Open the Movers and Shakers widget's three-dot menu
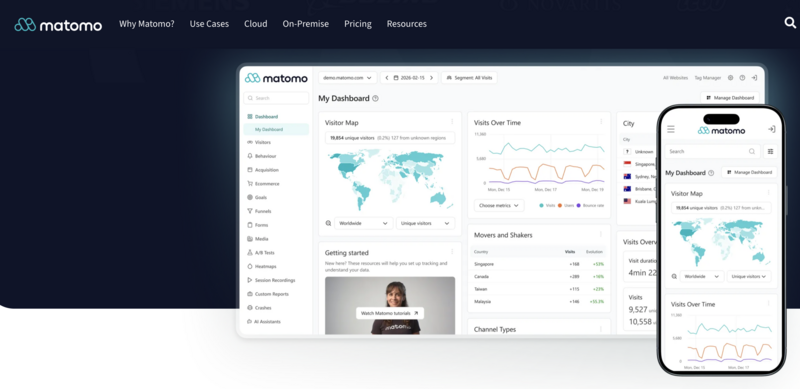The image size is (800, 389). tap(601, 234)
